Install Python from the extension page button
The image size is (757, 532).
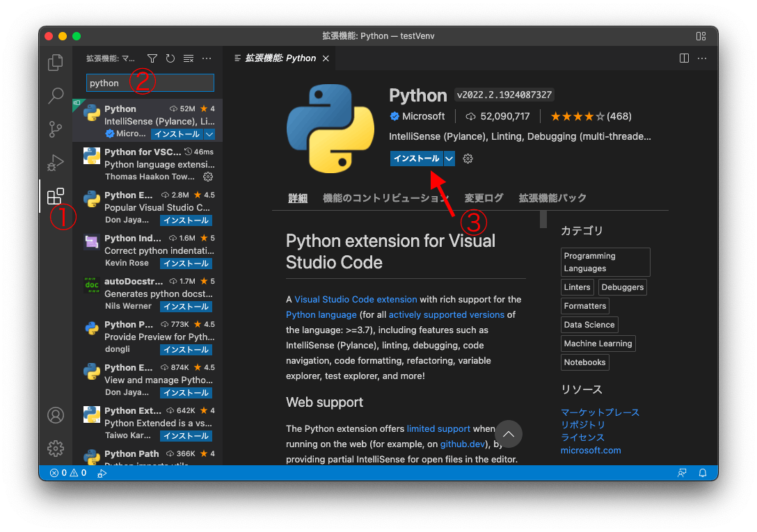[x=417, y=159]
